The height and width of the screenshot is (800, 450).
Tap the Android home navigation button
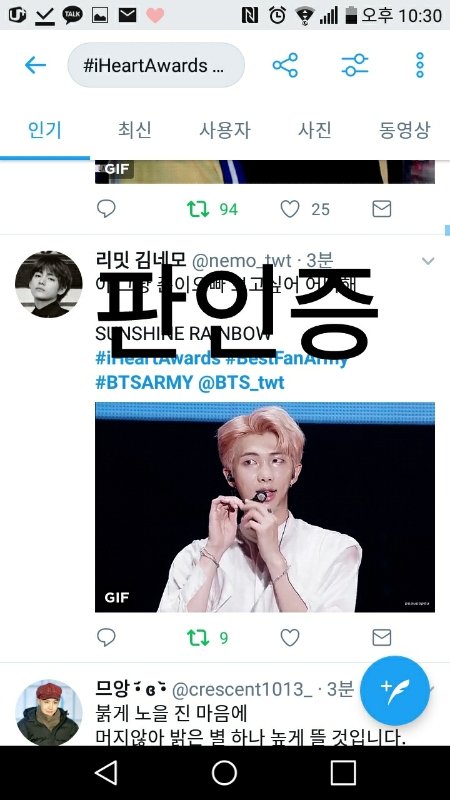pyautogui.click(x=224, y=773)
